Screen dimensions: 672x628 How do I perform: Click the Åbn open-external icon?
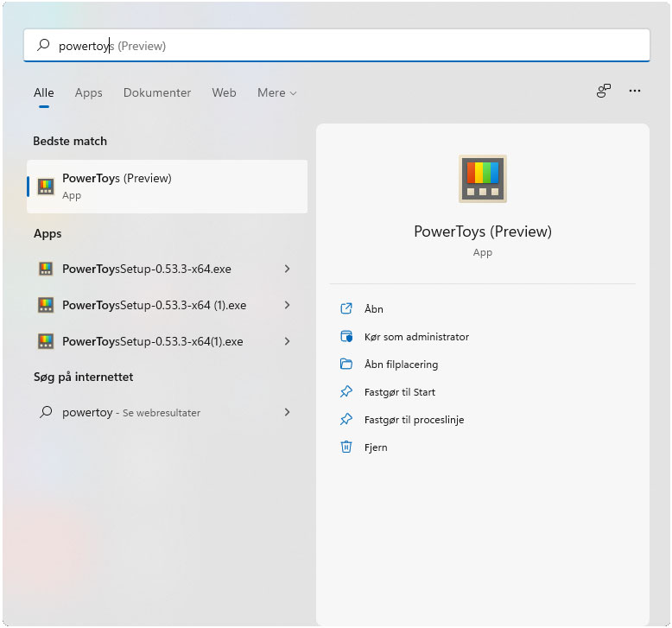346,308
